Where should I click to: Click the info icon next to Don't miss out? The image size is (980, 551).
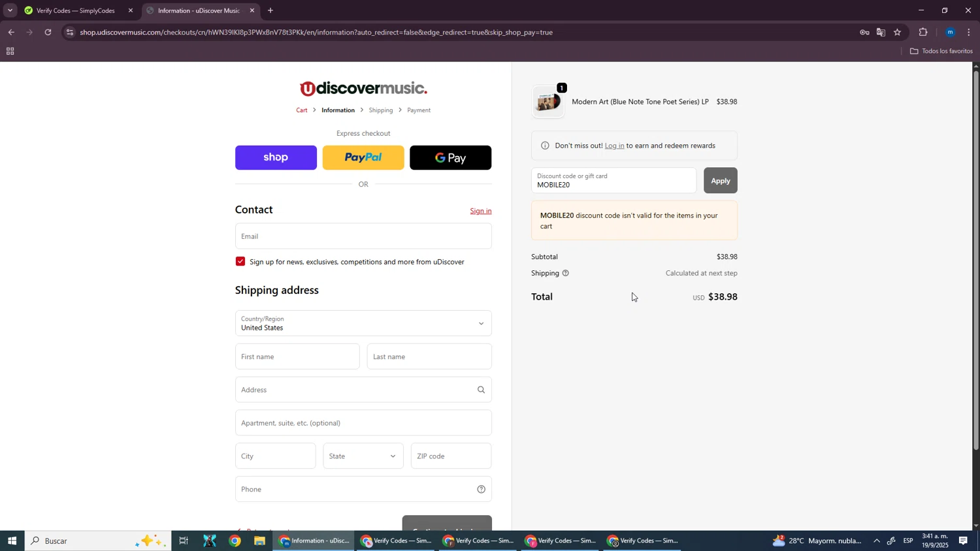[546, 146]
